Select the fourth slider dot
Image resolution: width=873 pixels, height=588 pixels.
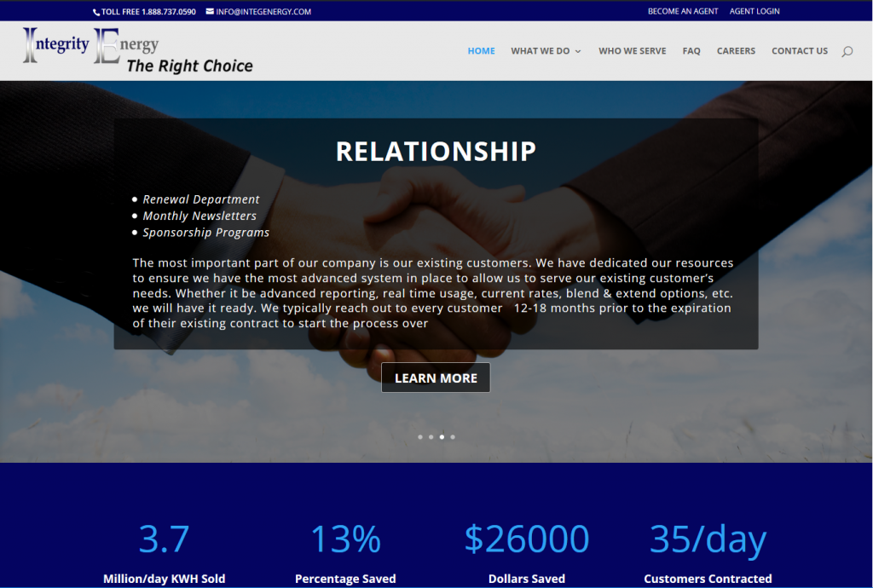[x=453, y=436]
